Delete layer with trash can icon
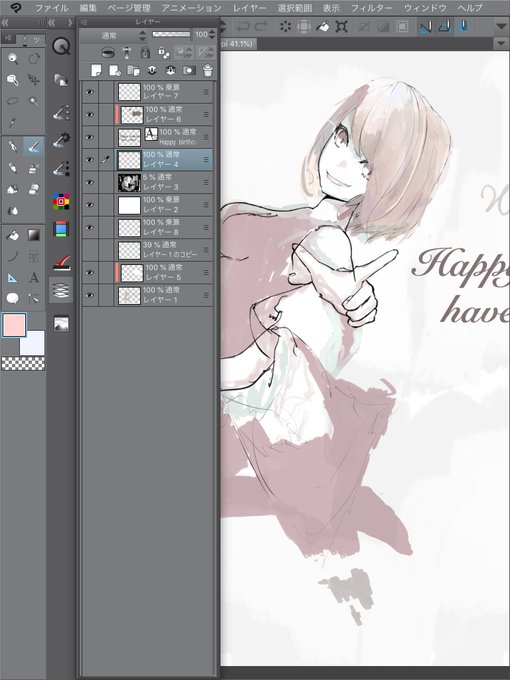Screen dimensions: 510x680 click(x=208, y=70)
